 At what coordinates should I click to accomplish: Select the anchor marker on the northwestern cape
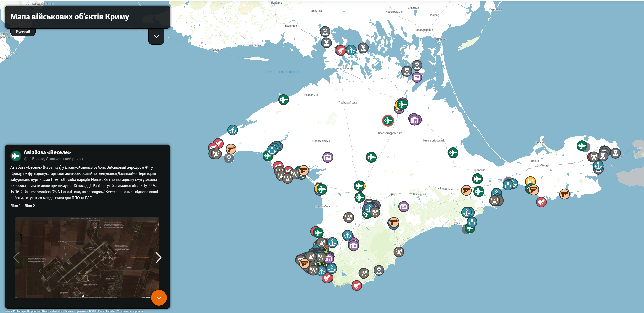(x=232, y=130)
